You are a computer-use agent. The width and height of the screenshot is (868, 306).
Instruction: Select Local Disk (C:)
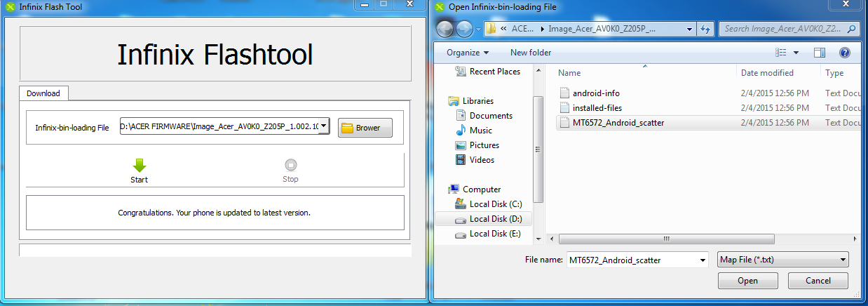pyautogui.click(x=496, y=204)
